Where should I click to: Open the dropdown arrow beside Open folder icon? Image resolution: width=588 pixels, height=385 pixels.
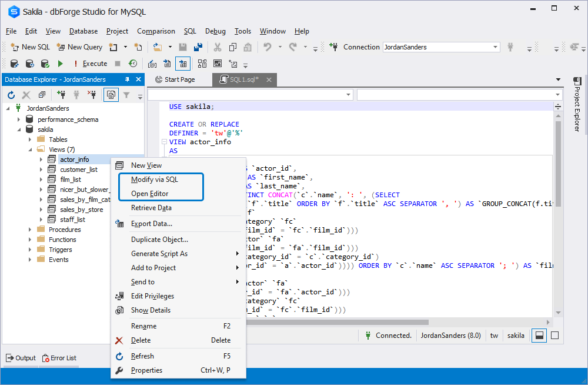(170, 47)
